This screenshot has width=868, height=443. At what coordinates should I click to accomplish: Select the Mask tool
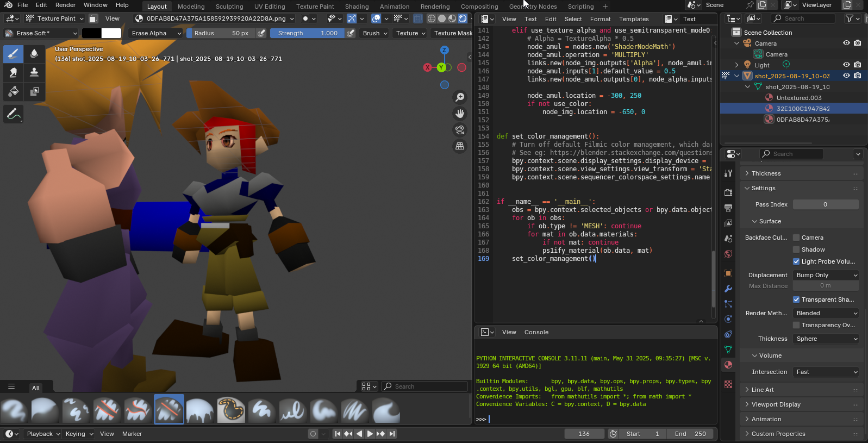[34, 91]
